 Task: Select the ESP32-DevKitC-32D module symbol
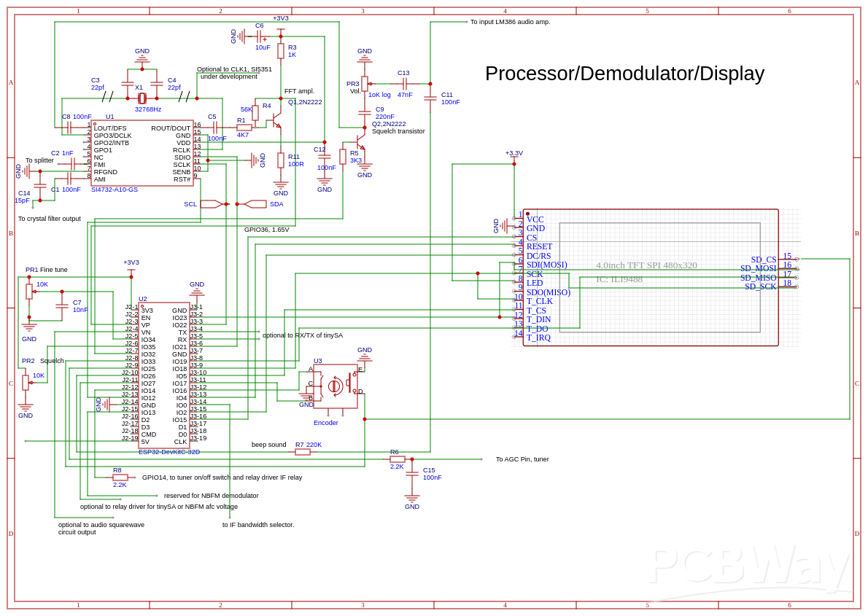[164, 372]
